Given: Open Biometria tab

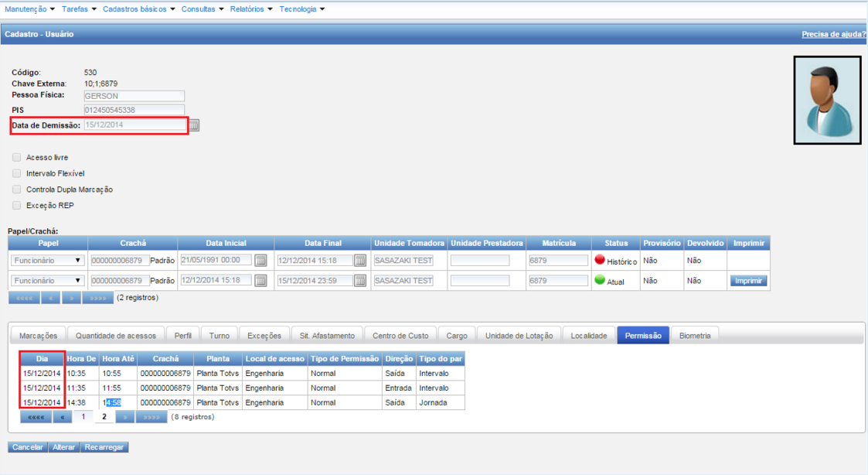Looking at the screenshot, I should point(695,336).
